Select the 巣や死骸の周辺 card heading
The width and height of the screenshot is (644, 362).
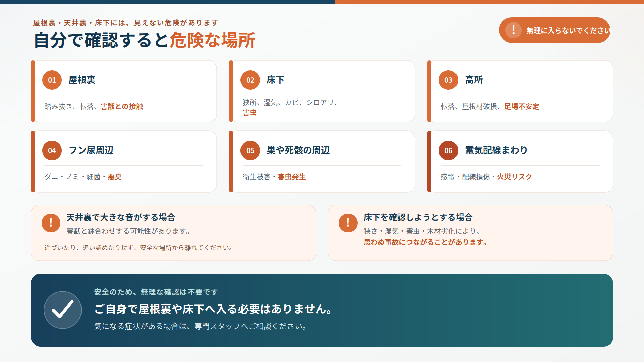[x=299, y=150]
